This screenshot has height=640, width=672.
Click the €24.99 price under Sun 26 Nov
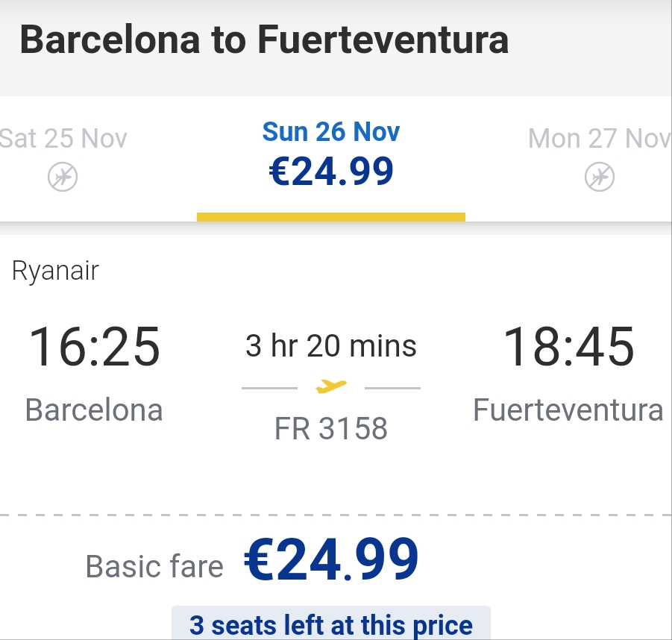coord(331,172)
